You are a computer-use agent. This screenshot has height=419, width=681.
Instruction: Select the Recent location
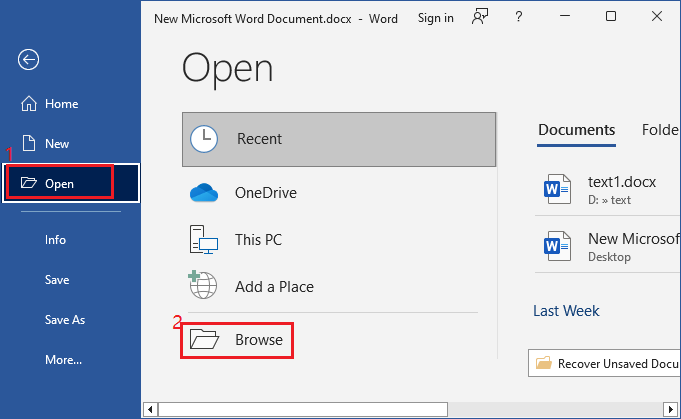pos(339,139)
